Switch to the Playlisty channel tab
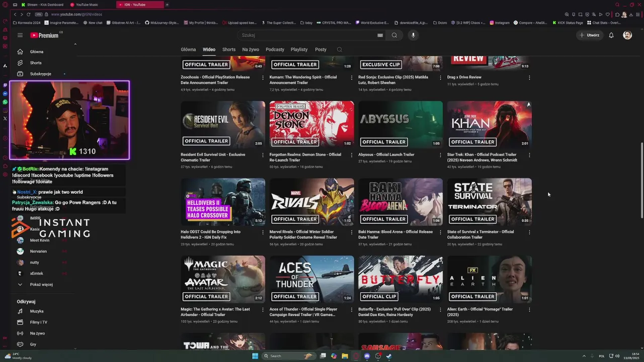 tap(299, 49)
